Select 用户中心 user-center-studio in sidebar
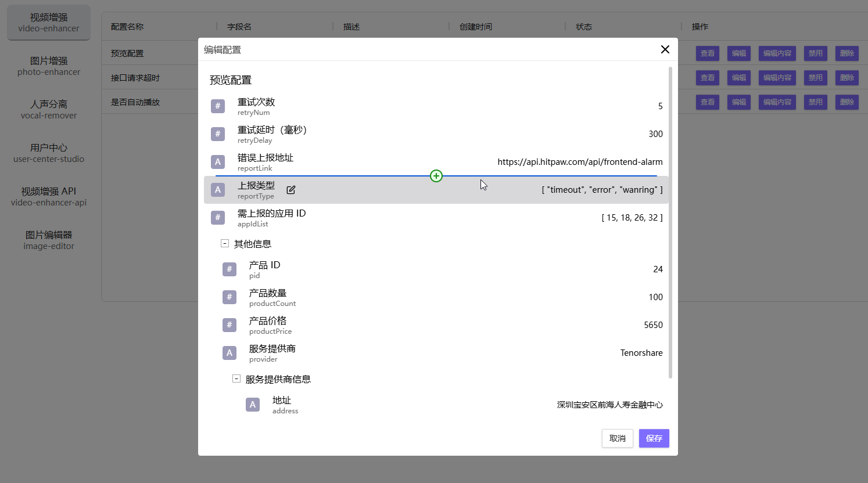Image resolution: width=868 pixels, height=483 pixels. point(49,153)
